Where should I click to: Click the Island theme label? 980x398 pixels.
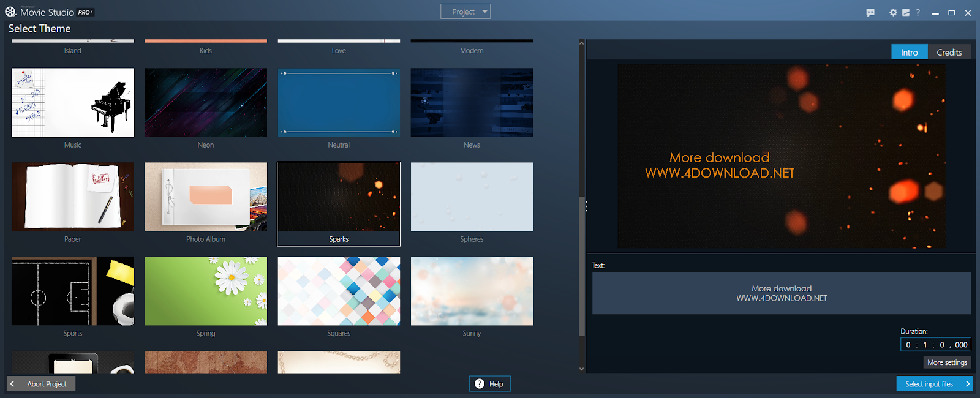(x=73, y=51)
